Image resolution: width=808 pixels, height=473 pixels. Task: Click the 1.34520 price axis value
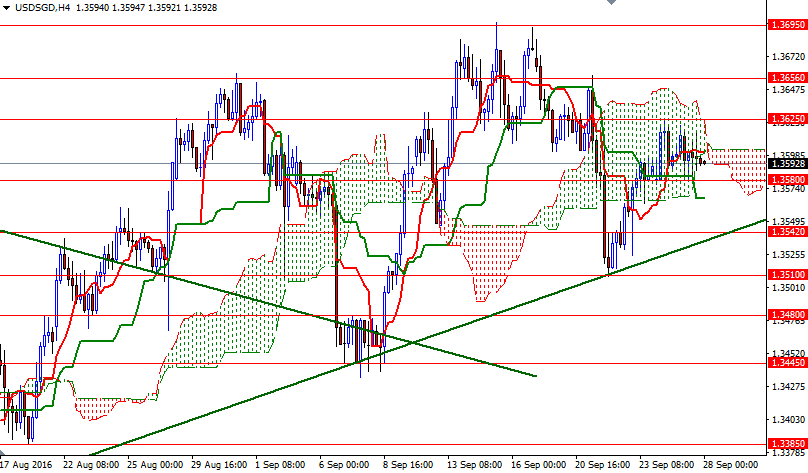[788, 353]
